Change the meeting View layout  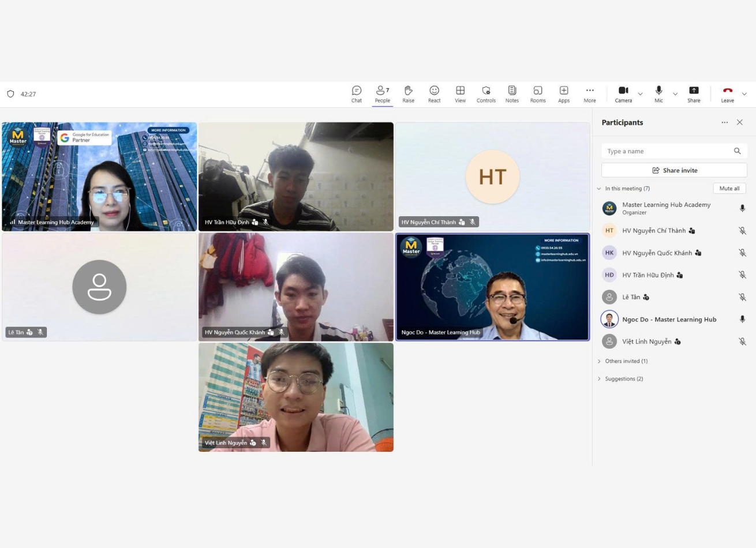[460, 94]
